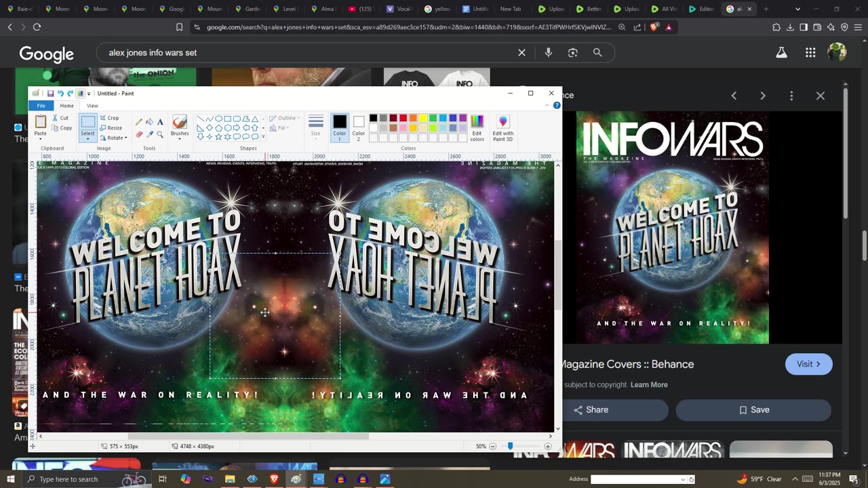Image resolution: width=868 pixels, height=488 pixels.
Task: Open Google apps grid icon
Action: click(810, 52)
